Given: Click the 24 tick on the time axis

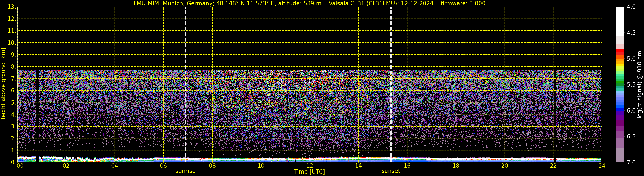Looking at the screenshot, I should (602, 166).
